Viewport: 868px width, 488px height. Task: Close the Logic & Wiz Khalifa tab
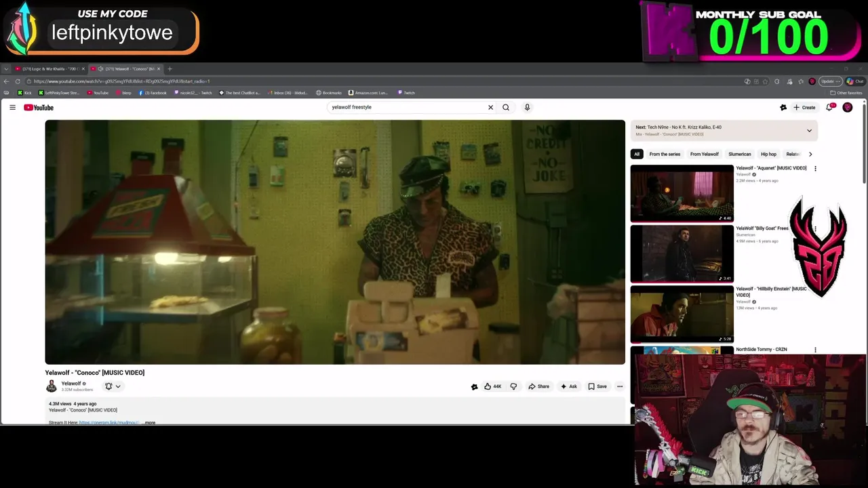click(83, 68)
